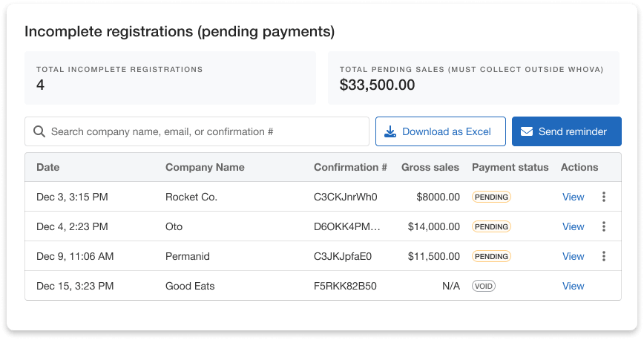Click View link for Rocket Co.

573,197
